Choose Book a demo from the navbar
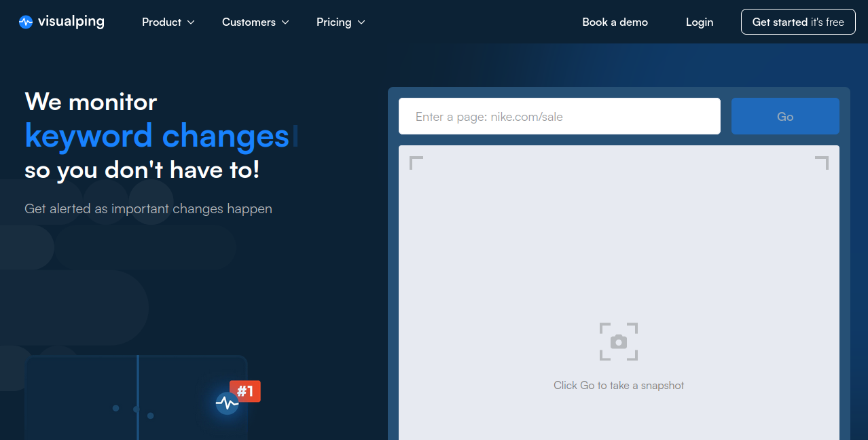Viewport: 868px width, 440px height. pyautogui.click(x=615, y=22)
